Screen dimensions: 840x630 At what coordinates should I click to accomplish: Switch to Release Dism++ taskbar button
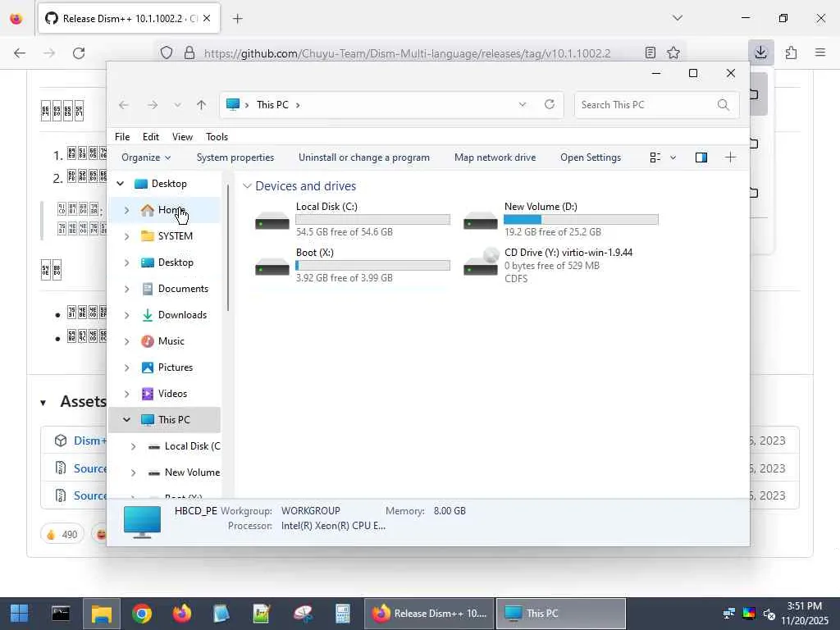[x=429, y=614]
